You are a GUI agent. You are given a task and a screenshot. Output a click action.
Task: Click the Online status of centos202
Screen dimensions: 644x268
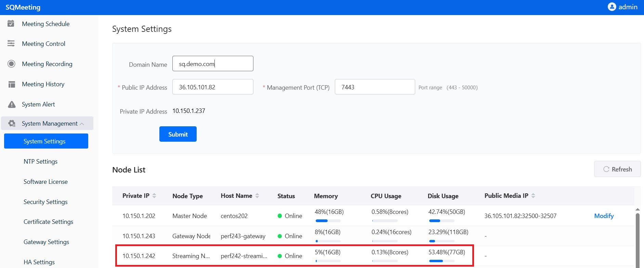tap(290, 216)
